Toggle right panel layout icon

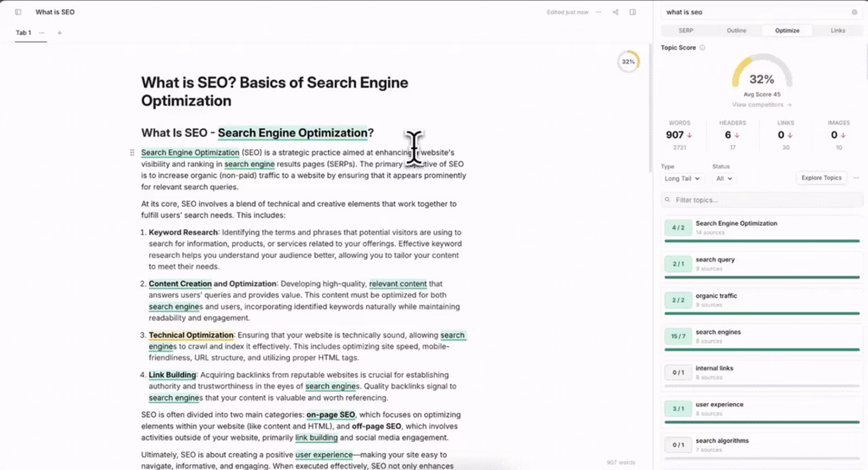tap(632, 13)
